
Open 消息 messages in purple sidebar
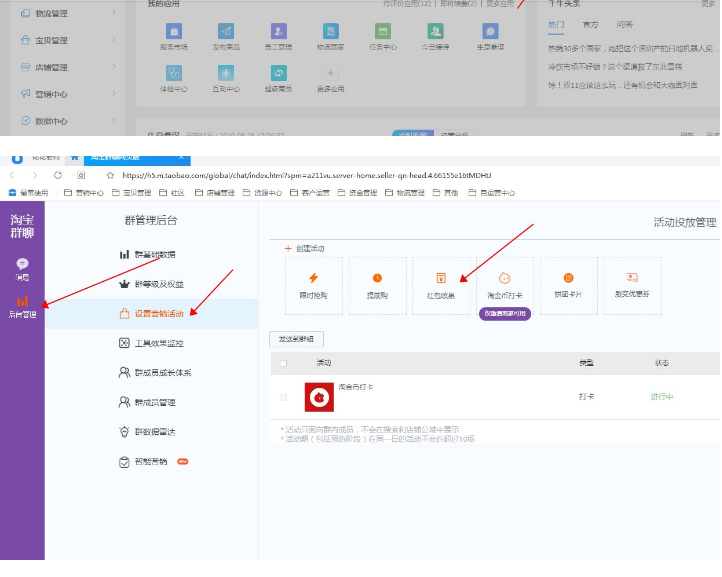(22, 266)
